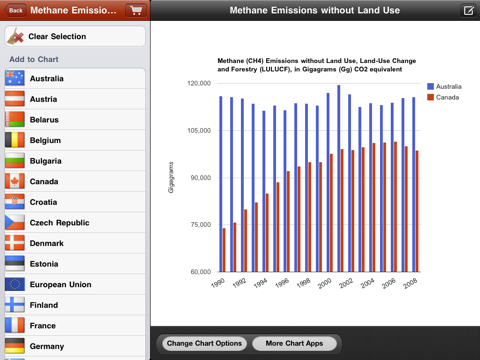This screenshot has width=480, height=360.
Task: Click the Gigagrams axis label
Action: click(171, 177)
